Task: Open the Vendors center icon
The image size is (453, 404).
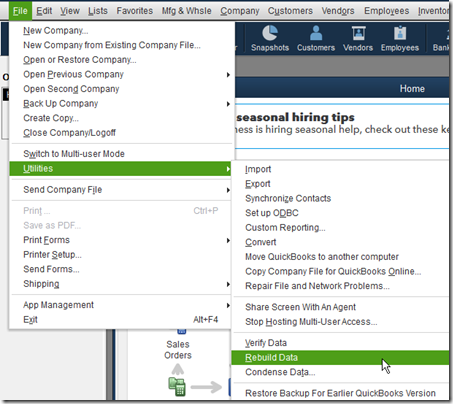Action: (x=358, y=38)
